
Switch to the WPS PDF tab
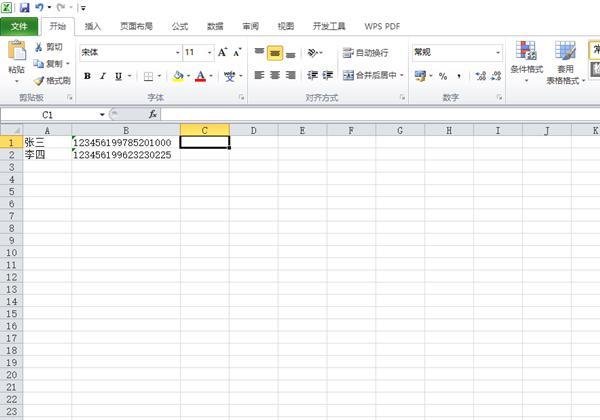coord(382,26)
